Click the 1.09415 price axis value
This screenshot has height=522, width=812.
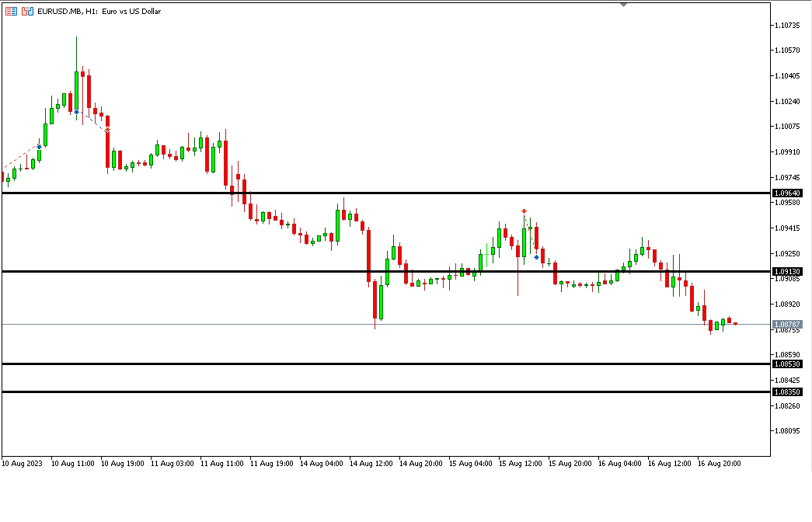tap(787, 228)
